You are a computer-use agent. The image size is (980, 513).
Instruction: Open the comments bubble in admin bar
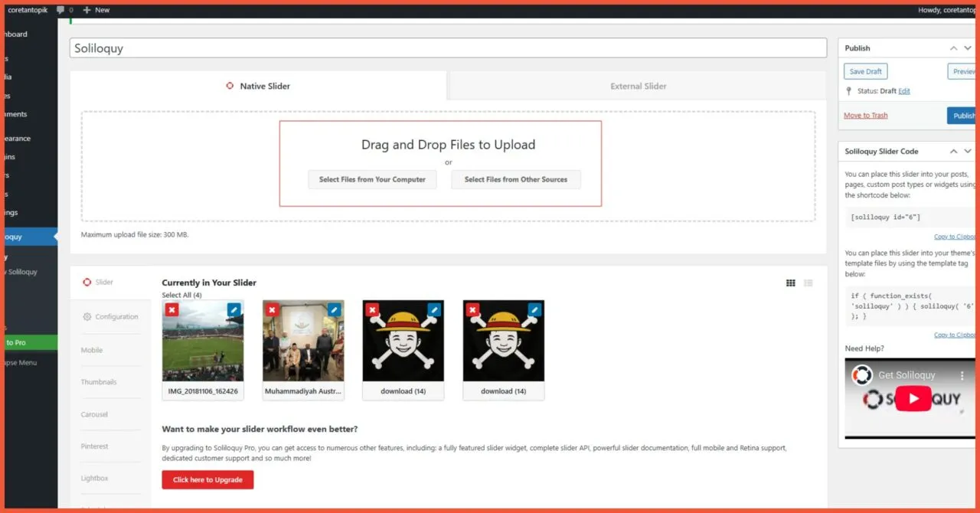(61, 10)
